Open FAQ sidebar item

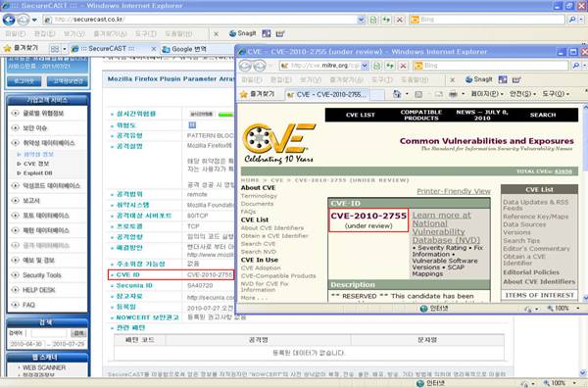click(28, 305)
